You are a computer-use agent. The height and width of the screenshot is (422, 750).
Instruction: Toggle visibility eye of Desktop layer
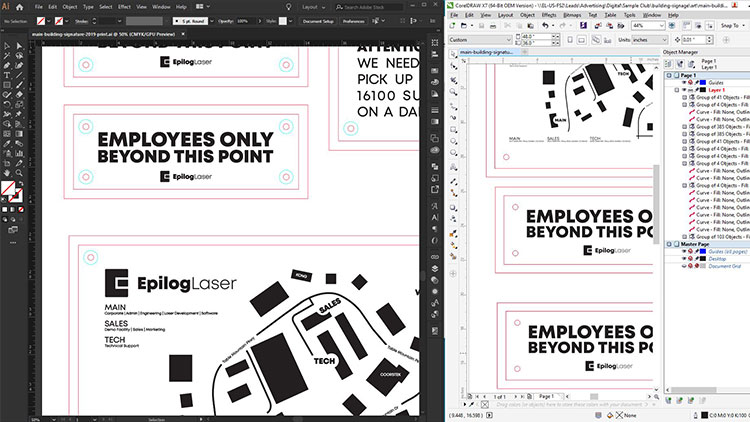tap(684, 258)
